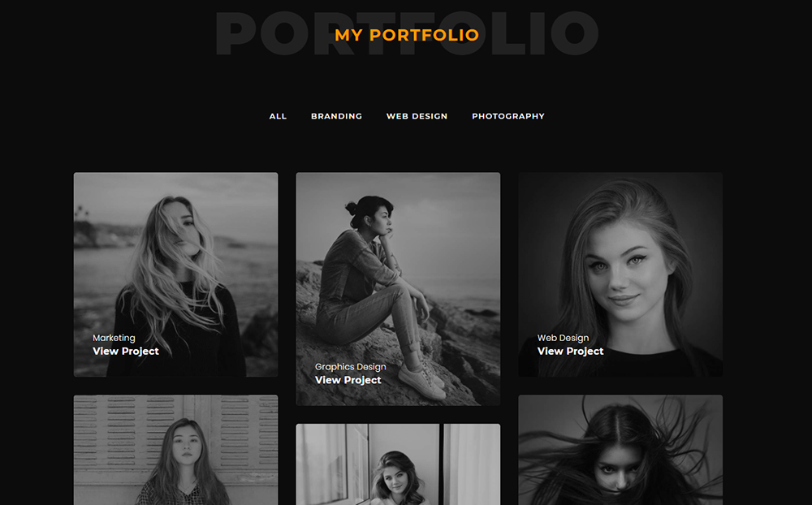The image size is (812, 505).
Task: Open View Project on Web Design card
Action: [x=570, y=352]
